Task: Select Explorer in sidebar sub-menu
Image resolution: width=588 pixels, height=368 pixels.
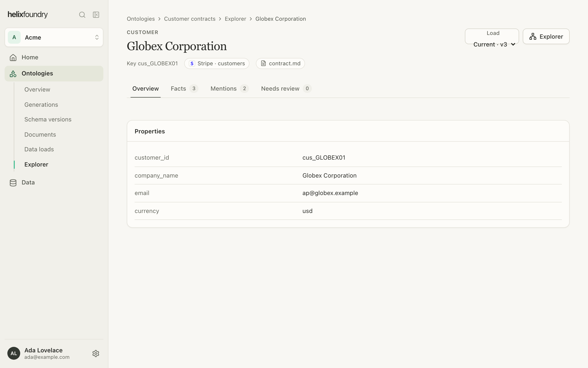Action: pyautogui.click(x=36, y=164)
